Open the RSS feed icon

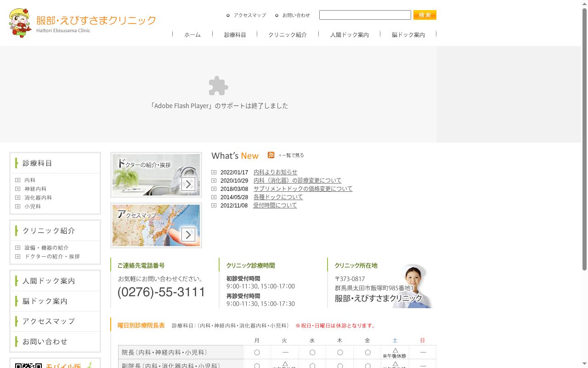pos(271,155)
